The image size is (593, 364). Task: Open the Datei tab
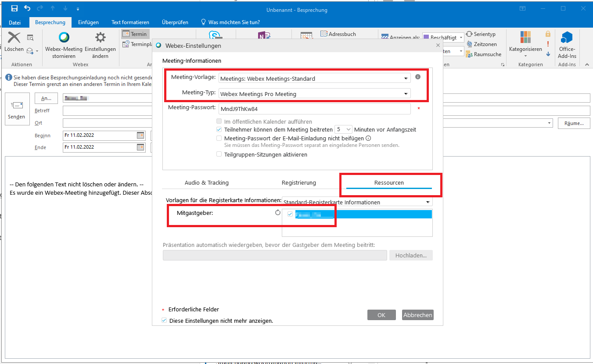pyautogui.click(x=14, y=22)
